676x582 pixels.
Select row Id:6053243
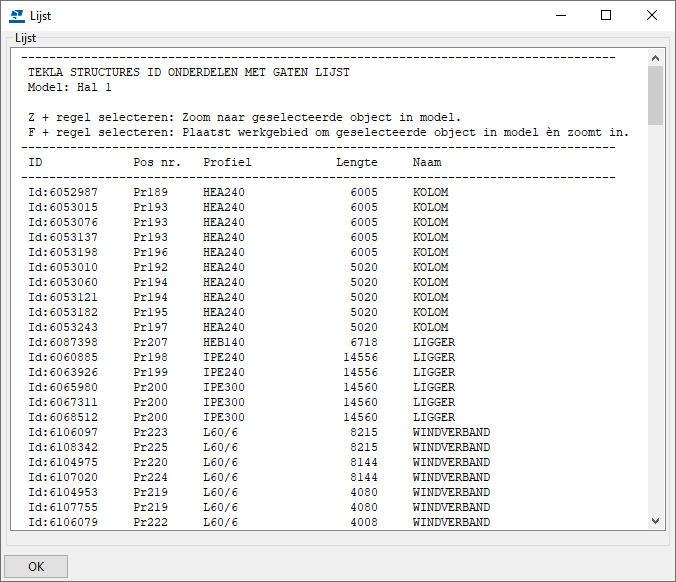pyautogui.click(x=238, y=327)
